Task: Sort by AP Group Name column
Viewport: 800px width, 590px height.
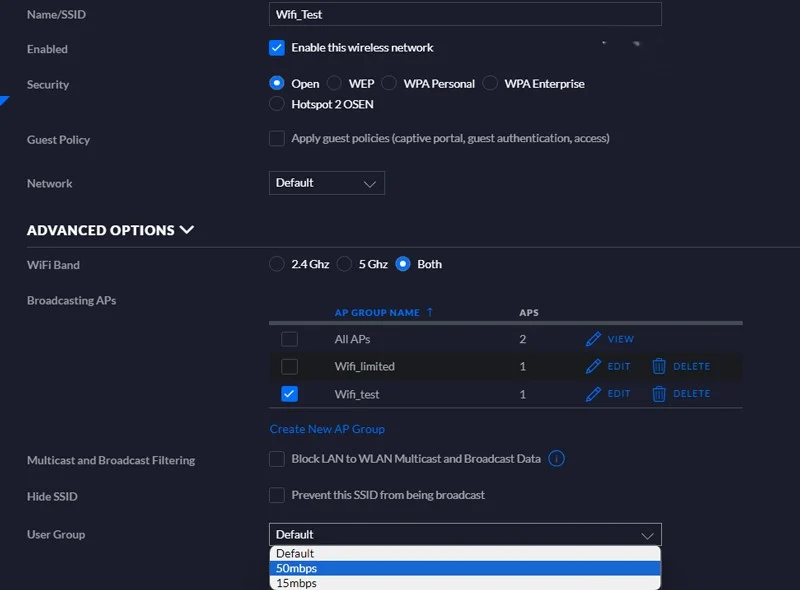Action: 377,312
